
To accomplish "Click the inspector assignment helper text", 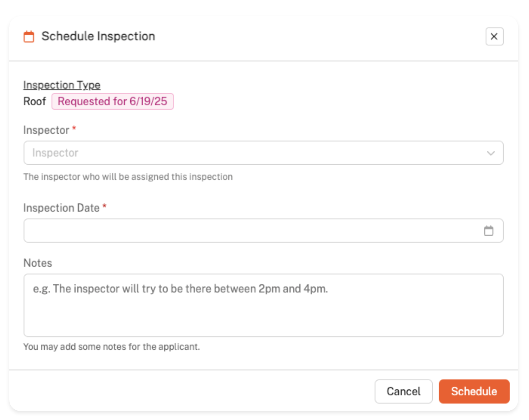I will pos(128,177).
